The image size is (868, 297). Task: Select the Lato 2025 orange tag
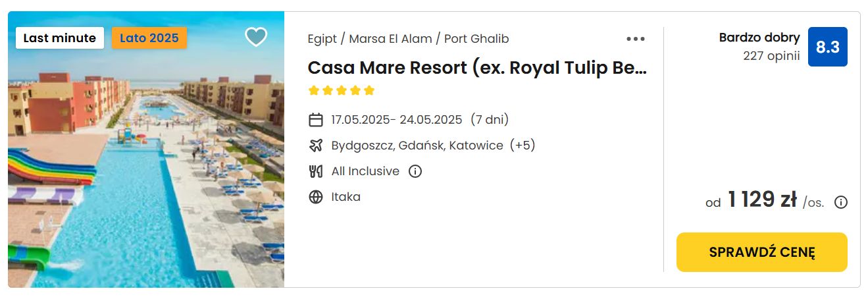(x=149, y=38)
